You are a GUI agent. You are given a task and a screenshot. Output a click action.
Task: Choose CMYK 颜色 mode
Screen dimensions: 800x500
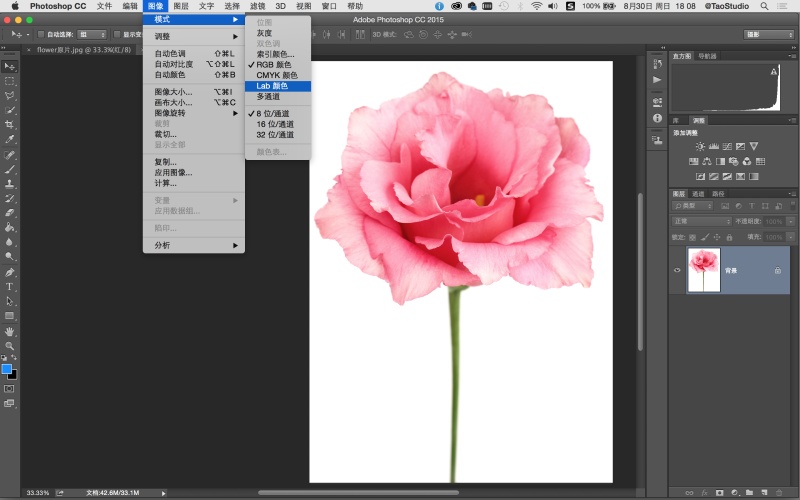278,75
